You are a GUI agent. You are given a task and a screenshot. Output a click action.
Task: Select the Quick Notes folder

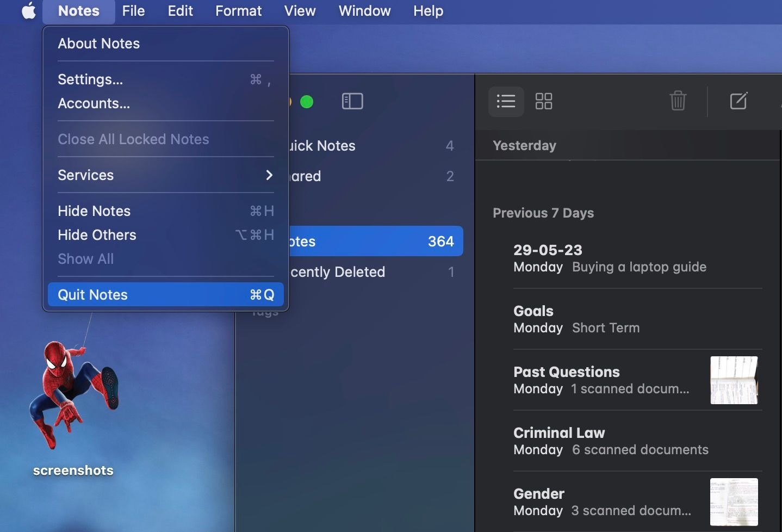point(376,146)
